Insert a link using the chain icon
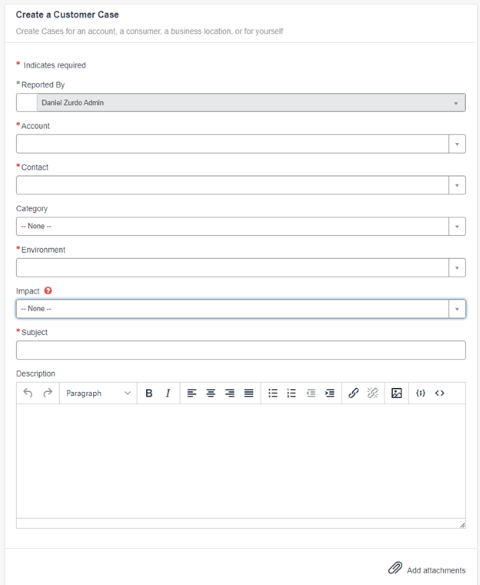This screenshot has width=480, height=585. (354, 393)
